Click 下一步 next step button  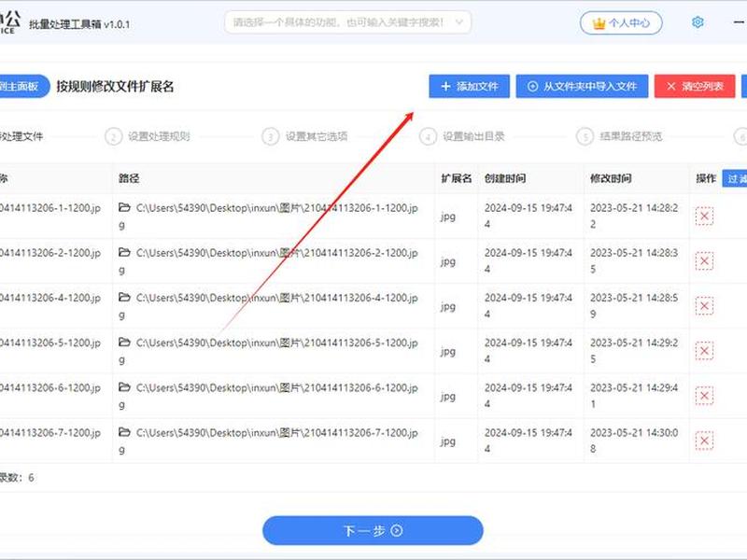(x=373, y=530)
